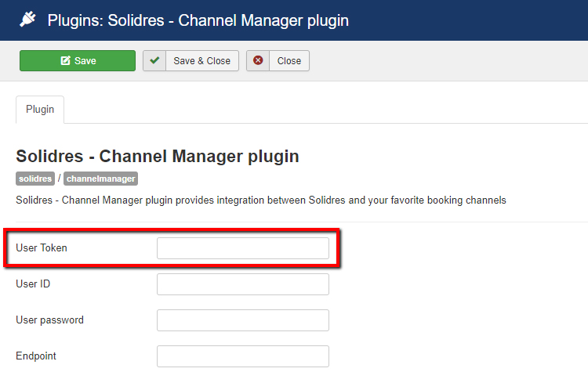Click the User Token label

coord(42,248)
